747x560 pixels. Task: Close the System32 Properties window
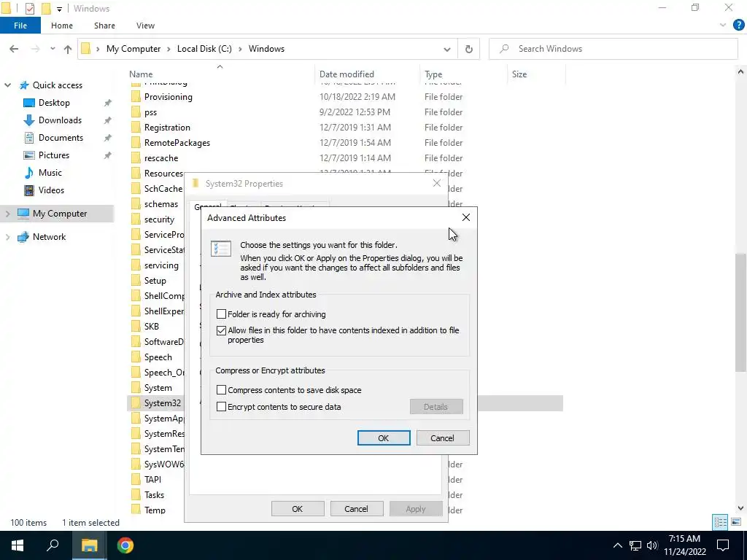[436, 183]
